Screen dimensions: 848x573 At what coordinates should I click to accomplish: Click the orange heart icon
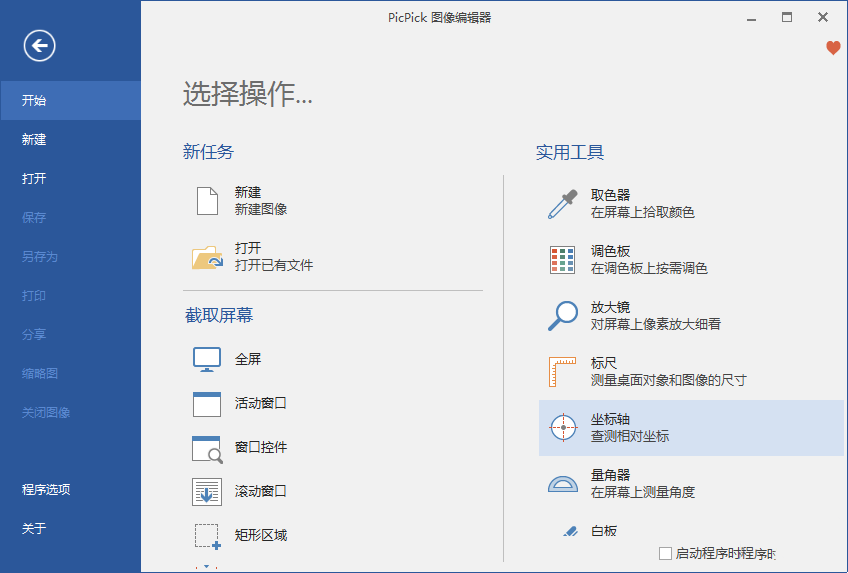click(x=833, y=48)
